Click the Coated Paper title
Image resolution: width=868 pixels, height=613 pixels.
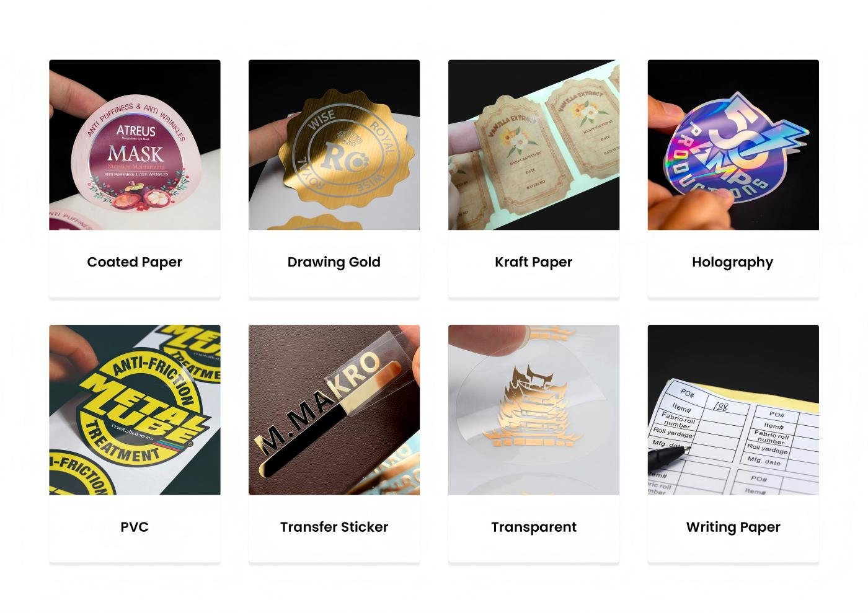pos(135,262)
